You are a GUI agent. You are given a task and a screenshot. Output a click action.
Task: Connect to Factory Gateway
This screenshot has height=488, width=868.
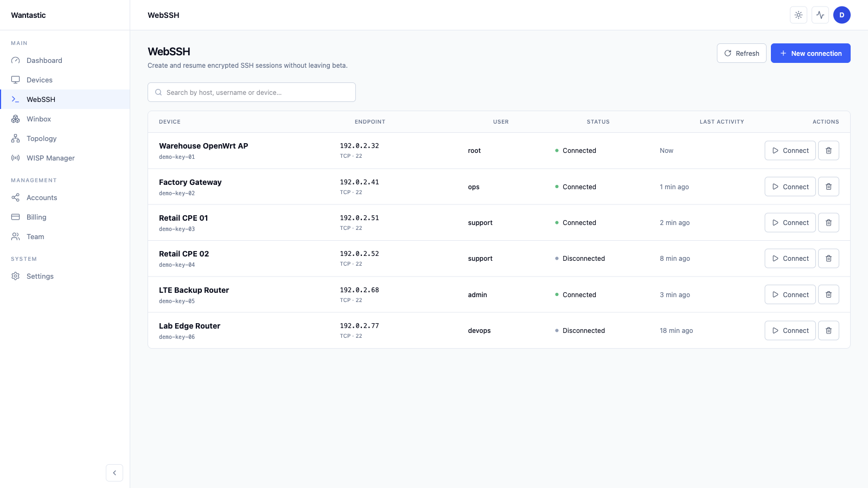tap(790, 187)
